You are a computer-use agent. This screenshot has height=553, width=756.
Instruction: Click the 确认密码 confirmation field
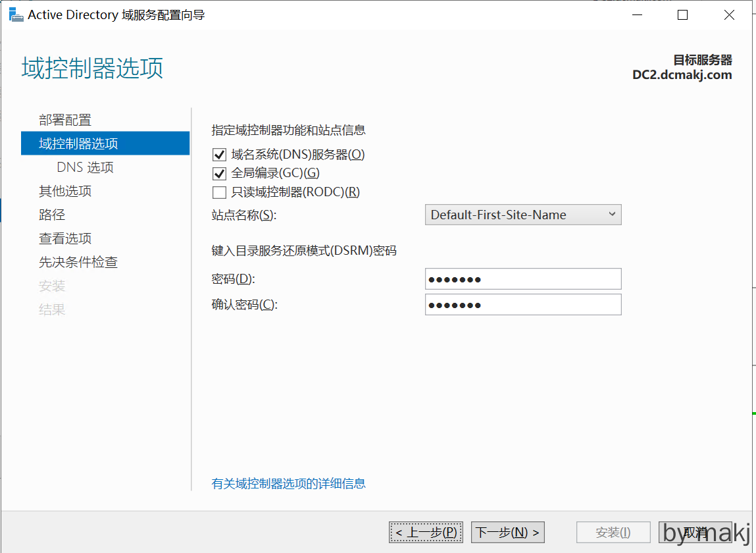point(523,305)
